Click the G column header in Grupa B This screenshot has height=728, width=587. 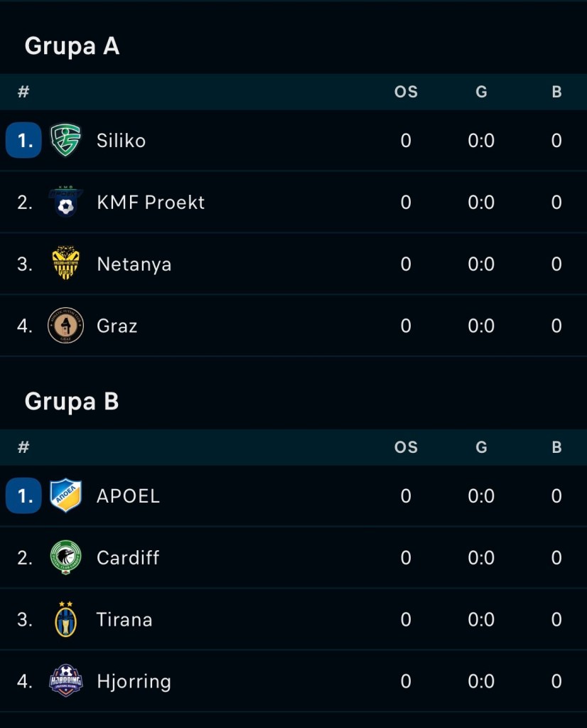pos(481,447)
